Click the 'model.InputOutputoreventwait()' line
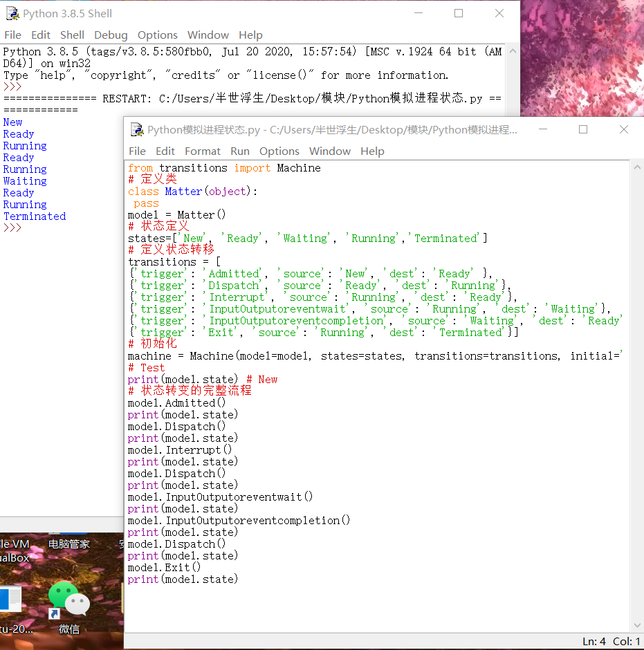 [221, 497]
